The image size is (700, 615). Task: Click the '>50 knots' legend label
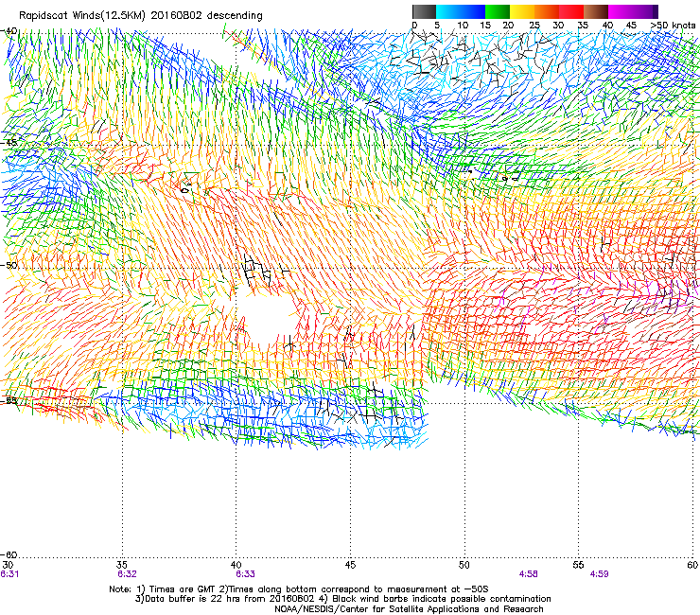click(x=674, y=26)
